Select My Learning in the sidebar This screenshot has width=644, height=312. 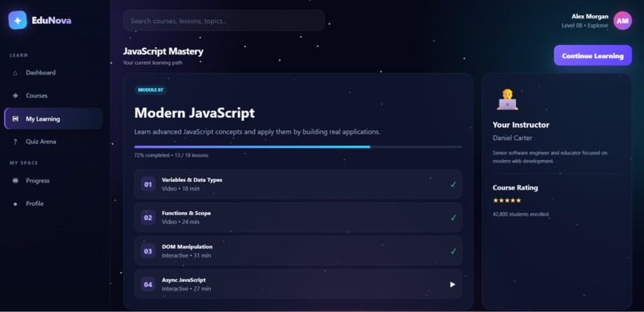[x=54, y=118]
